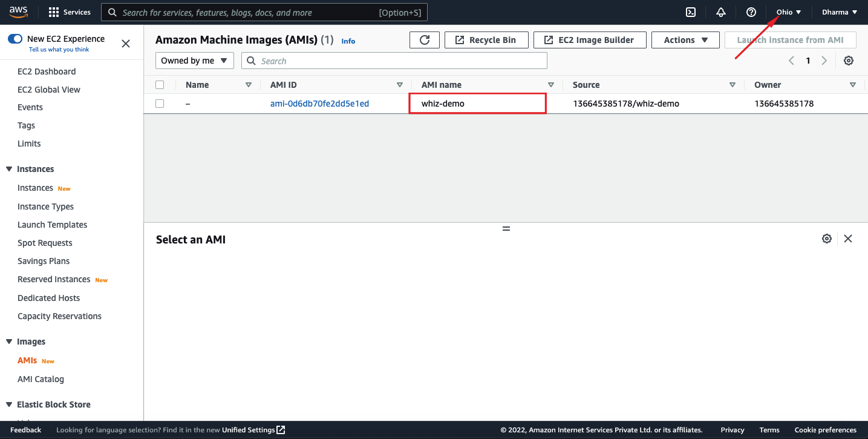Open Instance Types page
868x439 pixels.
point(45,206)
